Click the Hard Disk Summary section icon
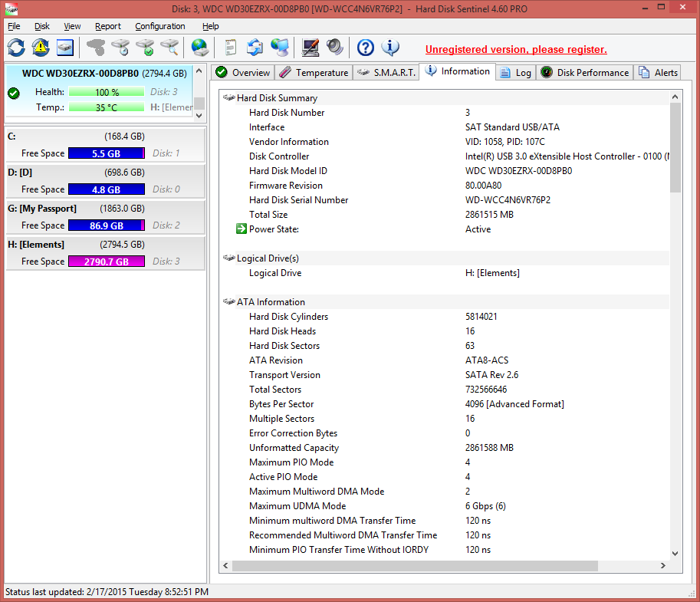 coord(229,97)
